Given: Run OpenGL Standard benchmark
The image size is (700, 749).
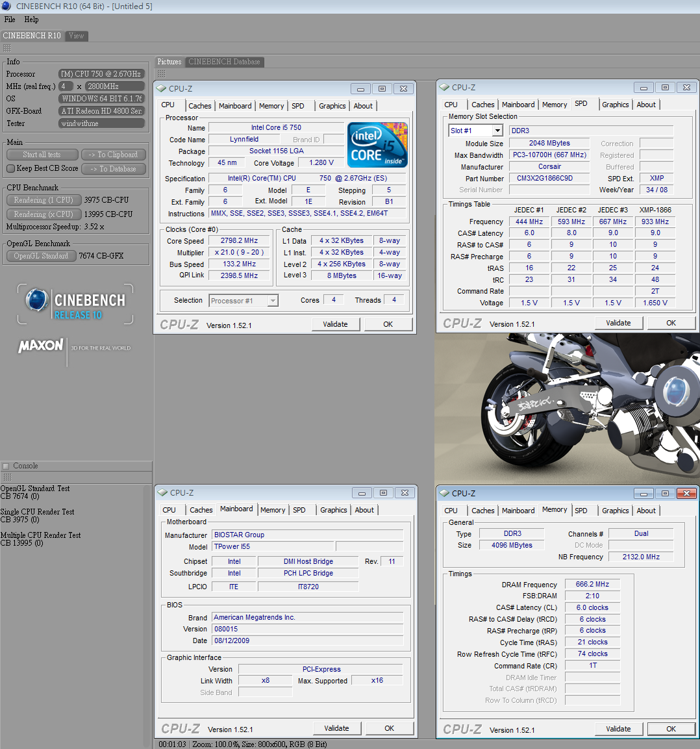Looking at the screenshot, I should coord(41,256).
